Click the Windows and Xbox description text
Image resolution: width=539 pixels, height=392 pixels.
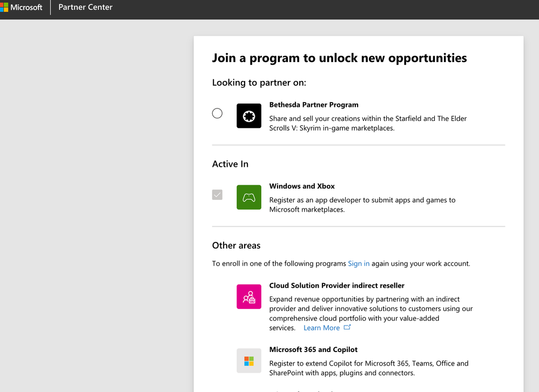click(362, 205)
